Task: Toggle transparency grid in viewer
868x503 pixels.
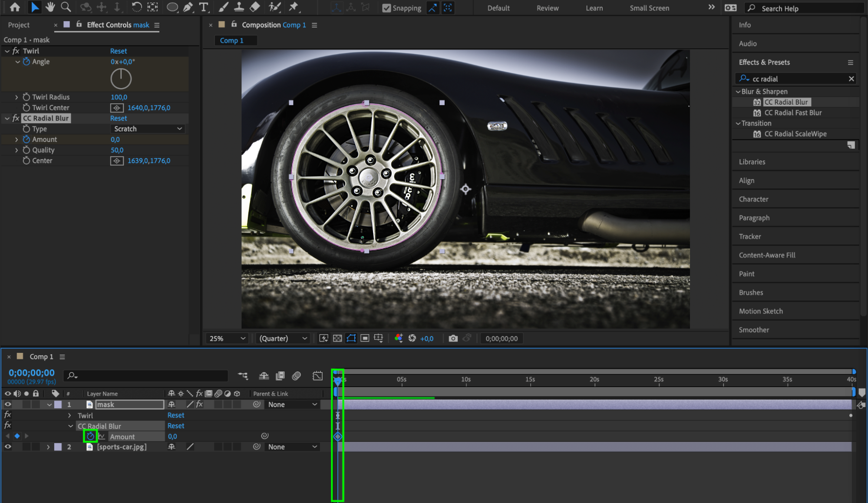Action: click(x=337, y=338)
